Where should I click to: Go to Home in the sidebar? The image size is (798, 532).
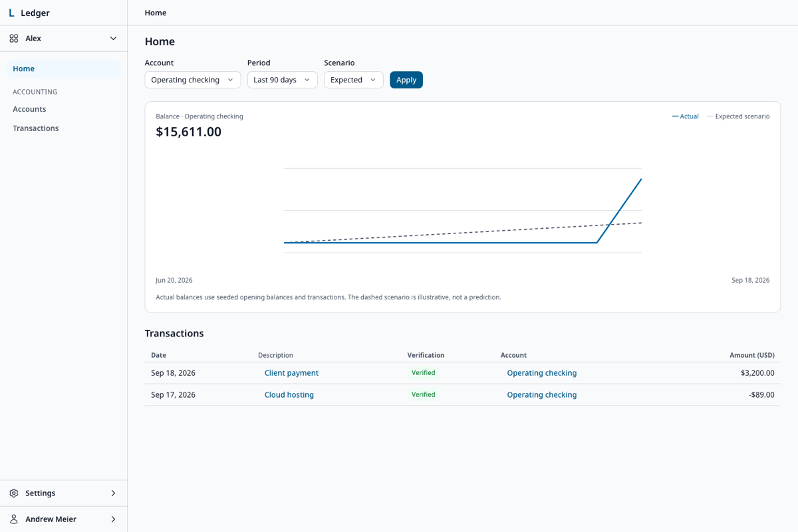pyautogui.click(x=64, y=68)
